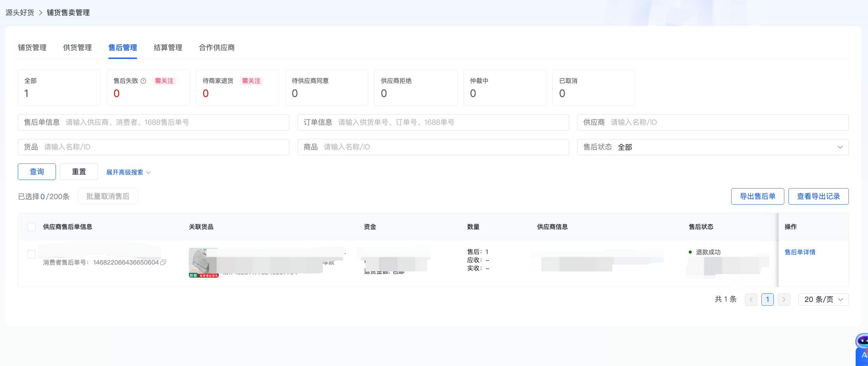Copy the consumer after-sale order number
This screenshot has width=868, height=366.
tap(164, 262)
